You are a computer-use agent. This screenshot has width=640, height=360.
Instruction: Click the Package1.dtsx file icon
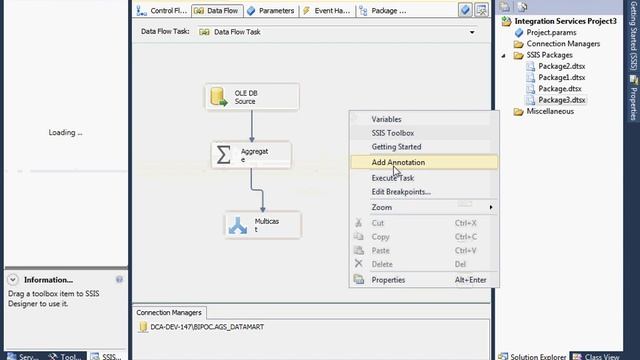(530, 78)
